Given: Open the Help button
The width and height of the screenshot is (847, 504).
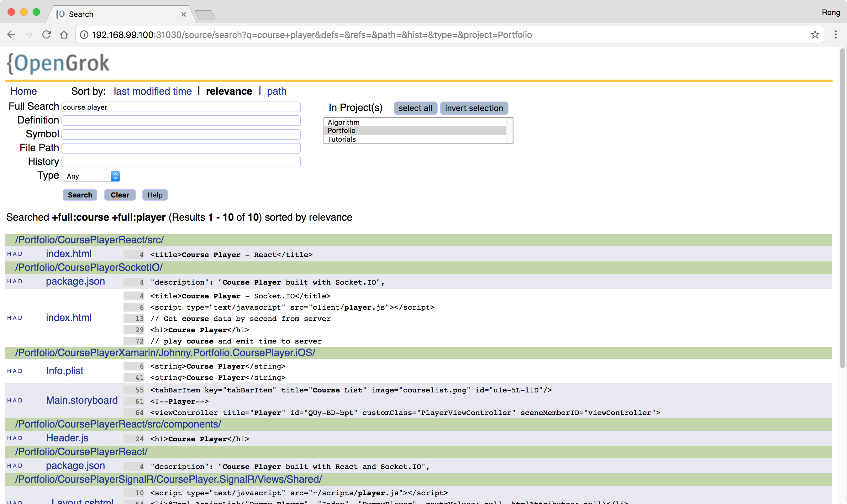Looking at the screenshot, I should (x=155, y=195).
